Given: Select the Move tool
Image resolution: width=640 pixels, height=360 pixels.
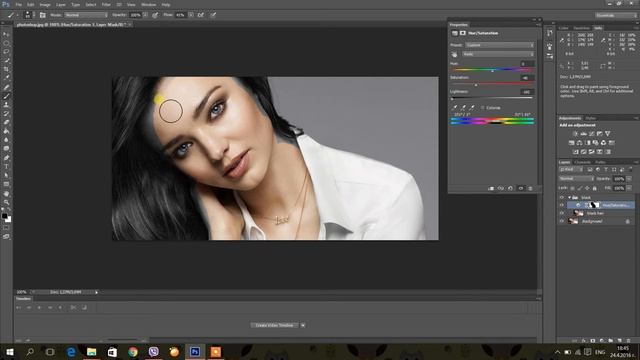Looking at the screenshot, I should (x=6, y=34).
